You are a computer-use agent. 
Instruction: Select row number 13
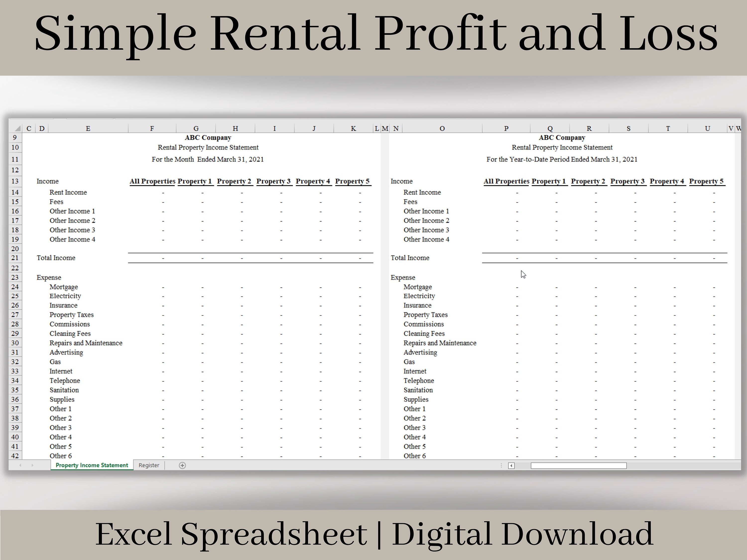(x=15, y=181)
